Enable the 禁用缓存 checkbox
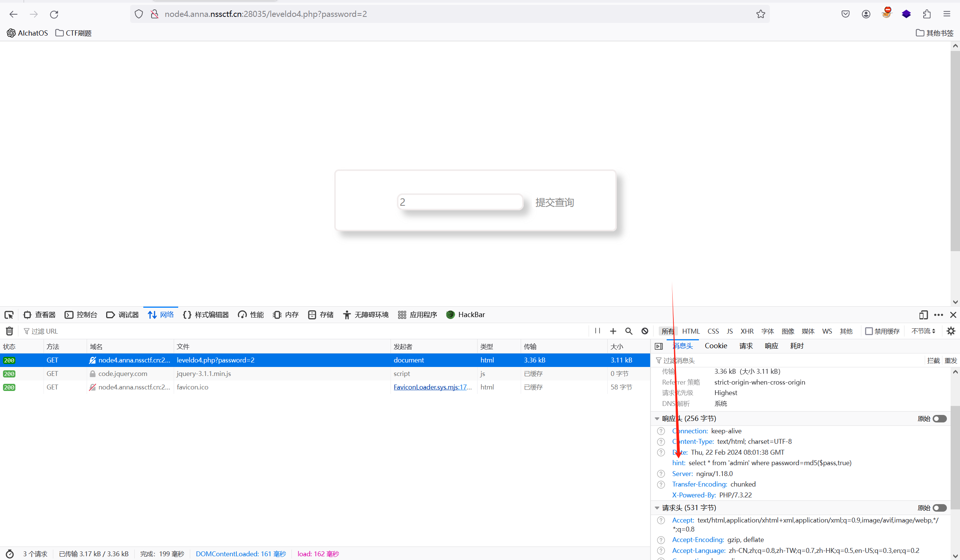 869,331
